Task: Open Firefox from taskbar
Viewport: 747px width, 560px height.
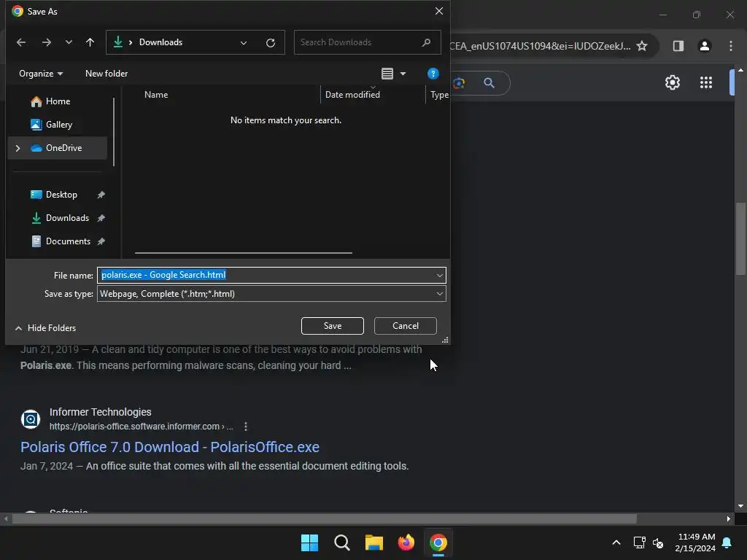Action: tap(406, 542)
